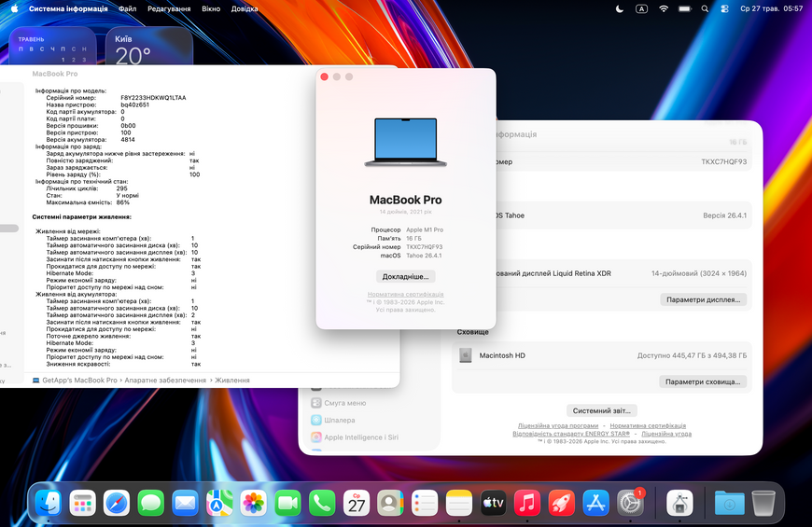The width and height of the screenshot is (812, 527).
Task: Launch Apple TV from the Dock
Action: (x=493, y=503)
